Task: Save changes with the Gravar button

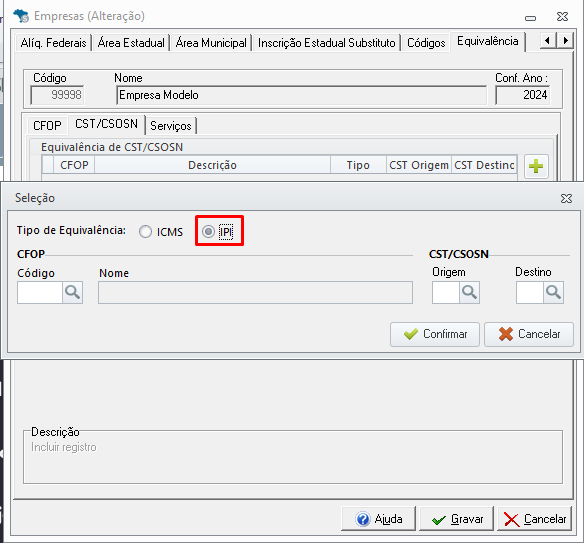Action: (457, 519)
